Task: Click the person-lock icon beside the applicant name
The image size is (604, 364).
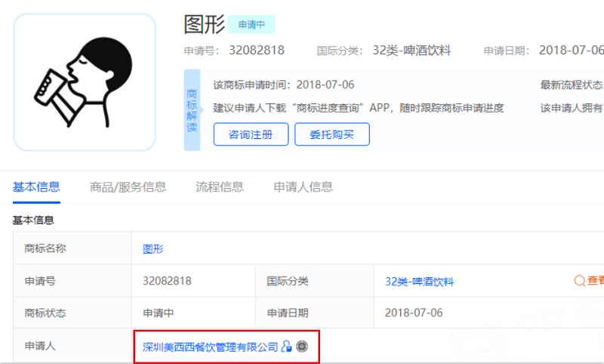Action: point(286,347)
